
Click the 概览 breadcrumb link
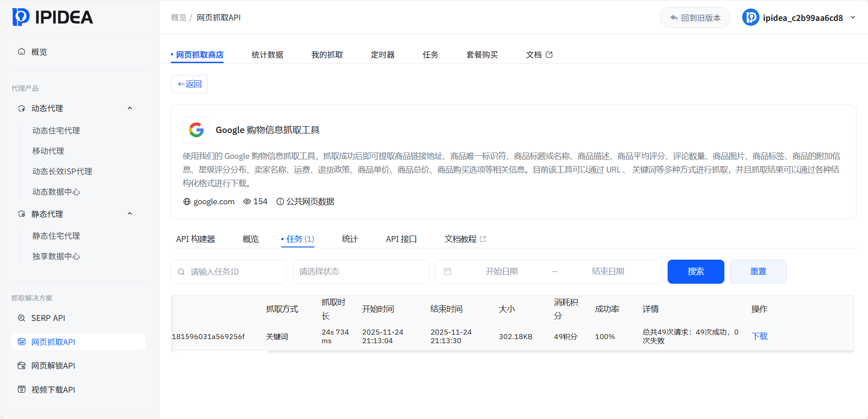[179, 18]
